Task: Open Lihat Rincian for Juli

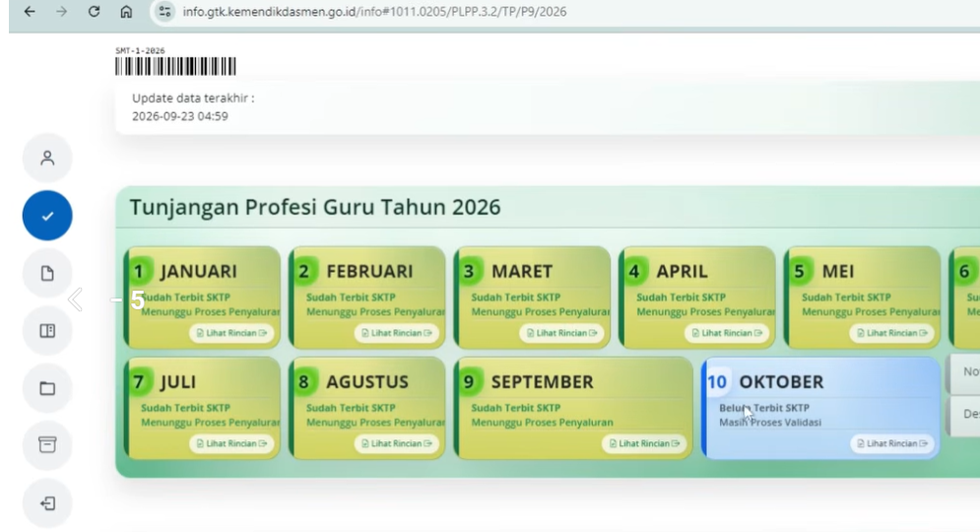Action: tap(231, 444)
